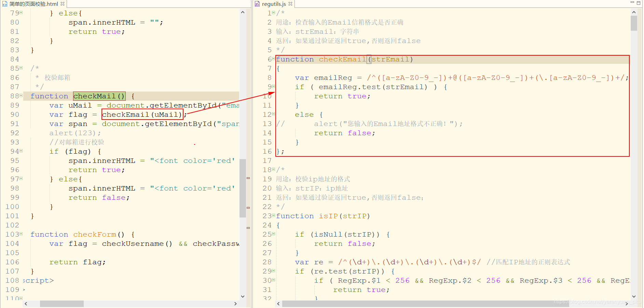Collapse the comment fold at line 18 in regutils.js
The image size is (644, 308).
[x=273, y=169]
